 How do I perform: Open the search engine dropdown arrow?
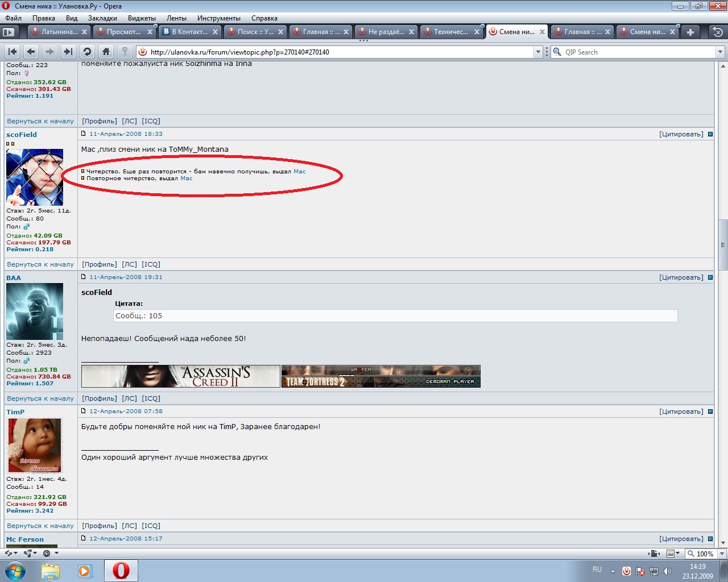[x=720, y=52]
